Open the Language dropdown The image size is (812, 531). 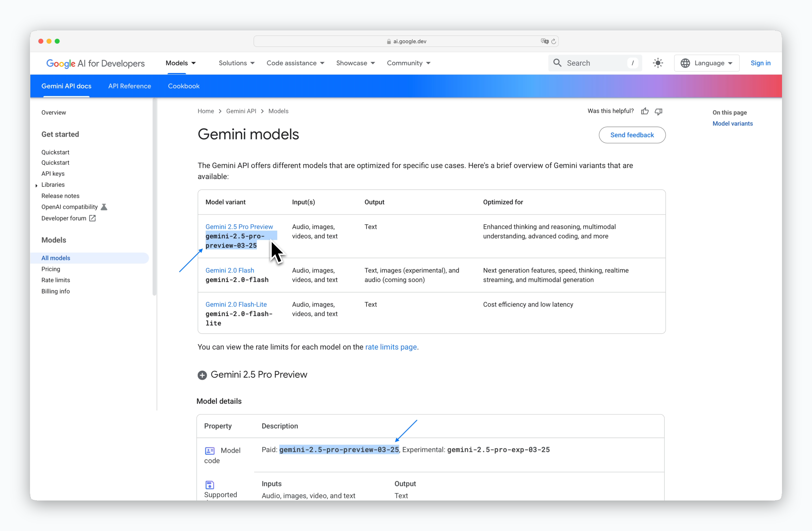[707, 63]
